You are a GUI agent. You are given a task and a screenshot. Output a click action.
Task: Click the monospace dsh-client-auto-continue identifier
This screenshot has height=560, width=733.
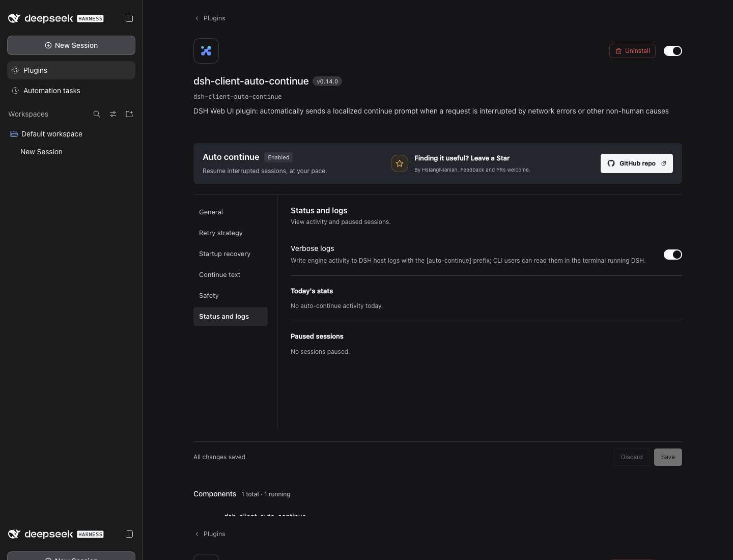click(237, 97)
